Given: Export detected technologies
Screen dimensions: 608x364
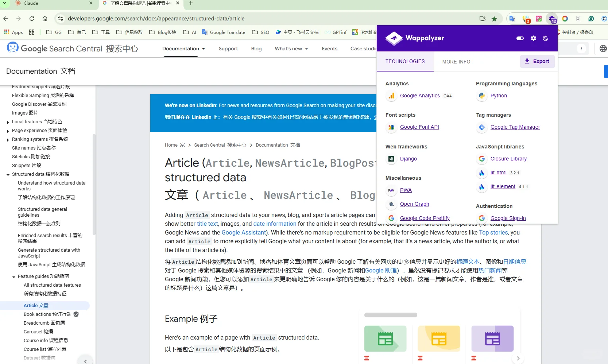Looking at the screenshot, I should pyautogui.click(x=537, y=61).
